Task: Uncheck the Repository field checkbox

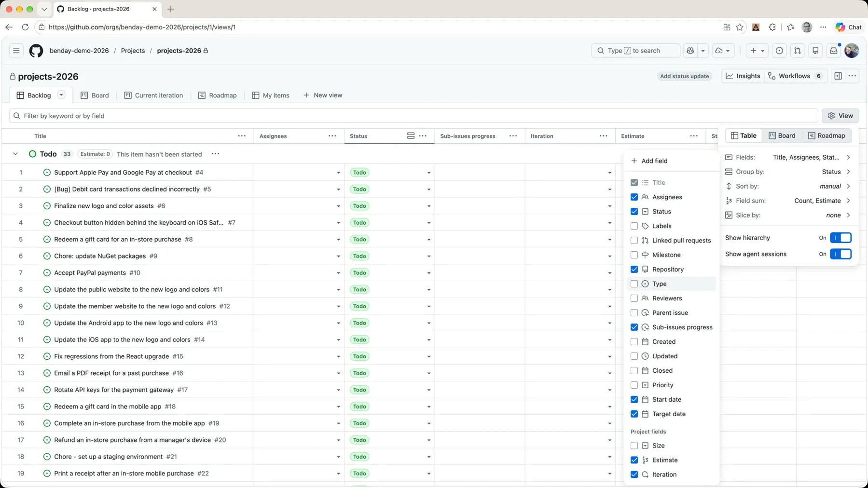Action: pos(634,270)
